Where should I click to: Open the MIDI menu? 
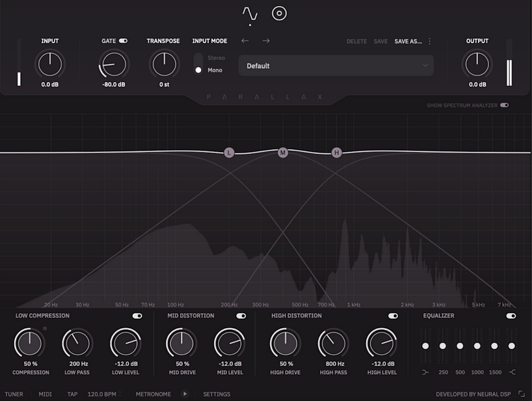pos(45,394)
